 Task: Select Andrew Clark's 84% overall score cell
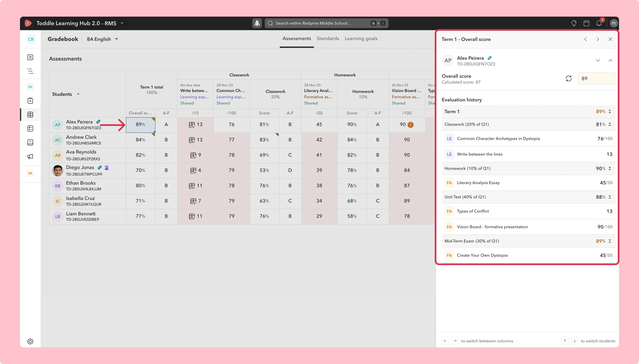point(140,140)
